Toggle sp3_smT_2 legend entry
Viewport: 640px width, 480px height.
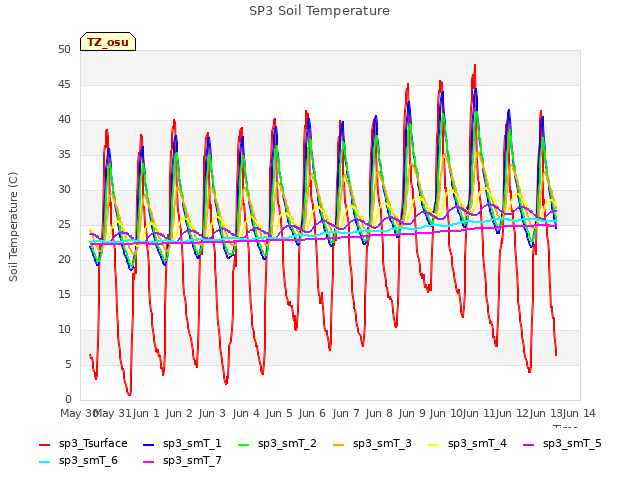[277, 444]
